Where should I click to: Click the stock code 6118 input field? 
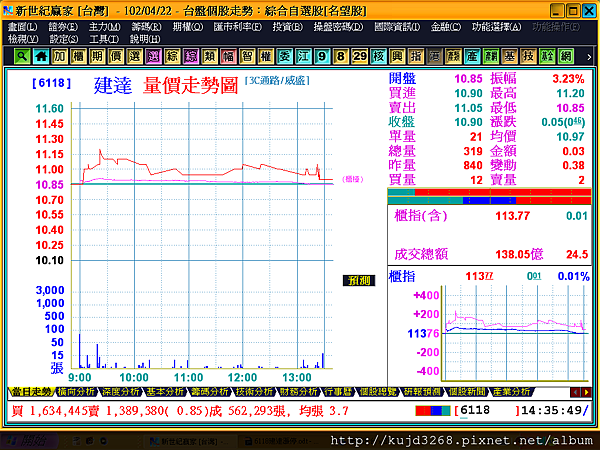486,410
